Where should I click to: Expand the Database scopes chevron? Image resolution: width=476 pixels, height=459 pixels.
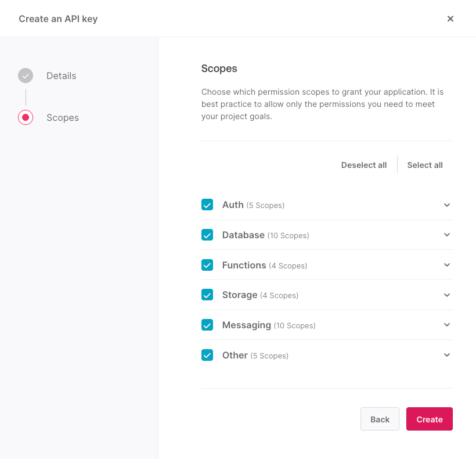coord(447,235)
